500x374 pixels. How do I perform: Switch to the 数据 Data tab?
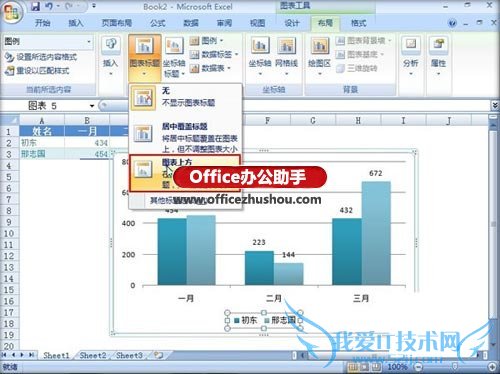point(191,23)
